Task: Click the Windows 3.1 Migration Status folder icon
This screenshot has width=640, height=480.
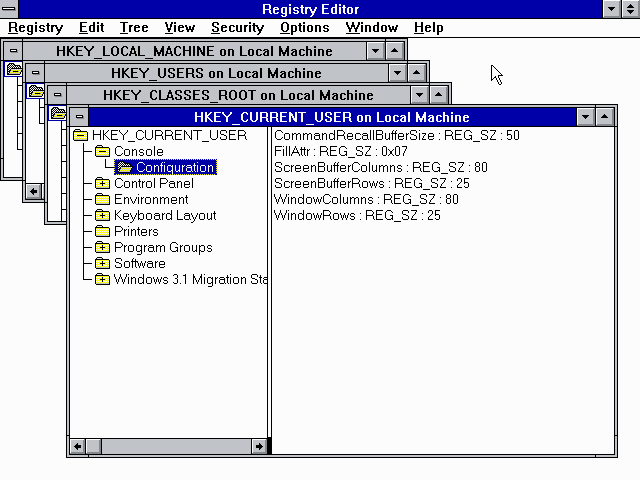Action: tap(102, 279)
